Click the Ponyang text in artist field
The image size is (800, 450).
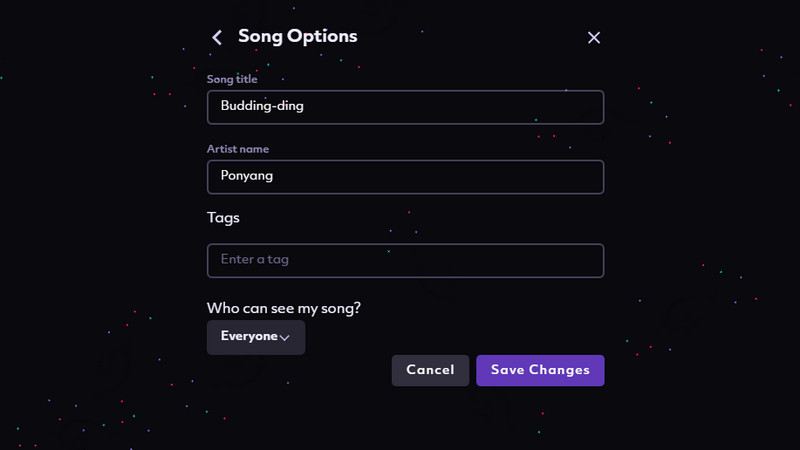pos(247,176)
